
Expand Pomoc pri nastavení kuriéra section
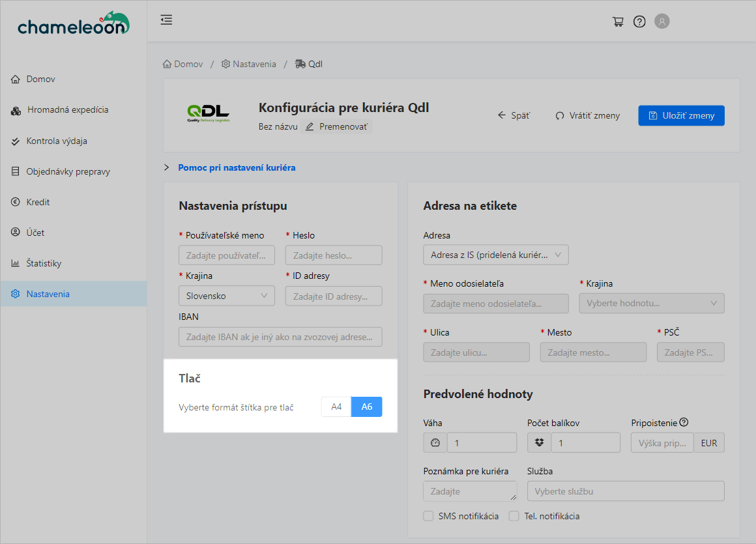236,167
